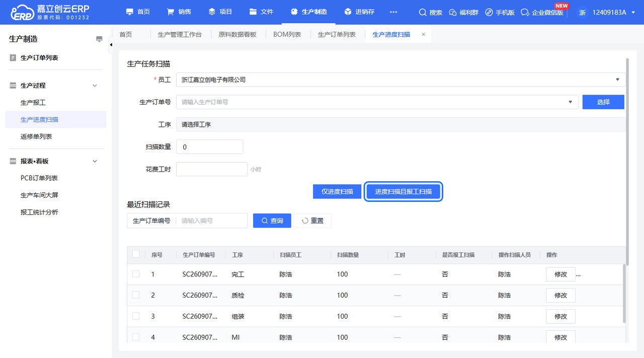Click the 选择 button
The image size is (644, 358).
[x=603, y=102]
